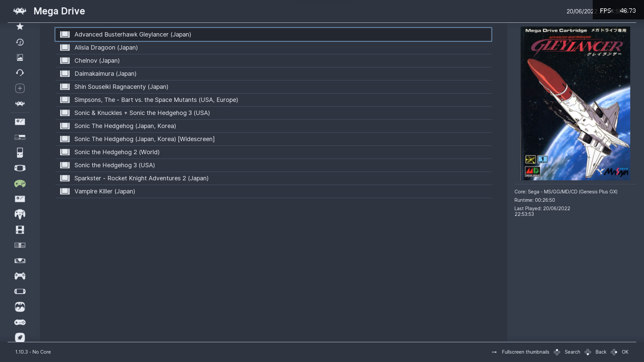Select Vampire Killer (Japan)
The height and width of the screenshot is (362, 644).
[x=105, y=191]
